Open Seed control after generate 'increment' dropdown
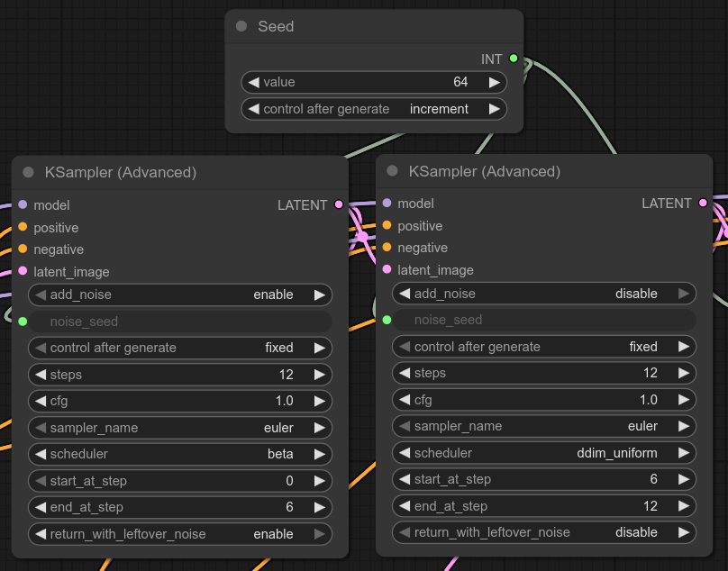This screenshot has width=728, height=571. coord(374,109)
